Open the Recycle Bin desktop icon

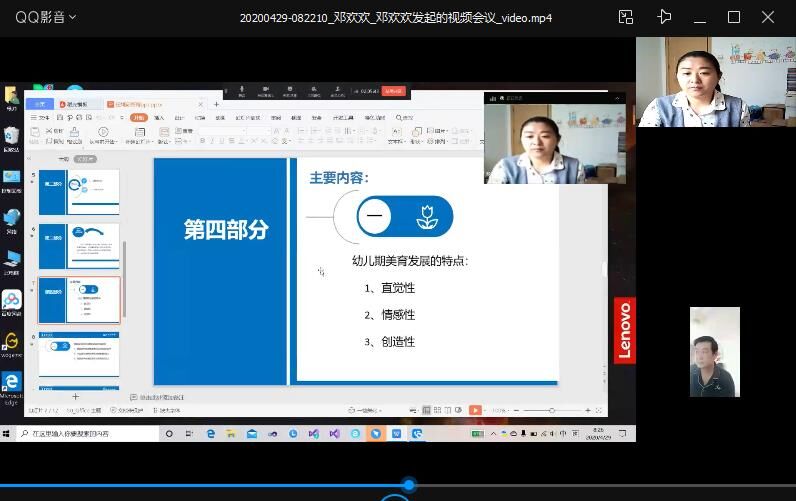[x=11, y=137]
